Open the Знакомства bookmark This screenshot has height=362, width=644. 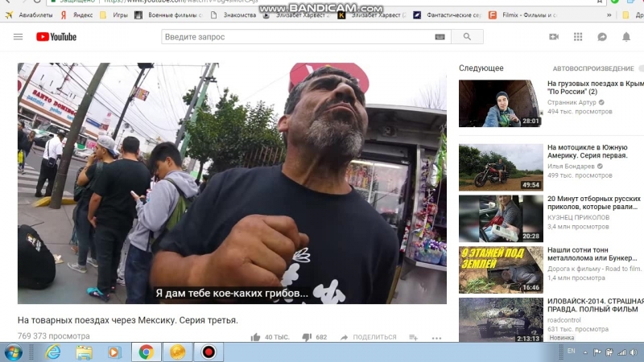coord(233,15)
